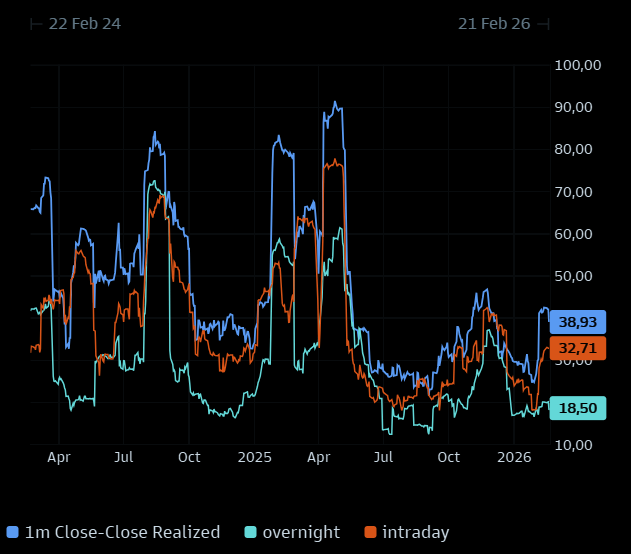631x554 pixels.
Task: Open the end date 21 Feb 26
Action: pyautogui.click(x=494, y=24)
